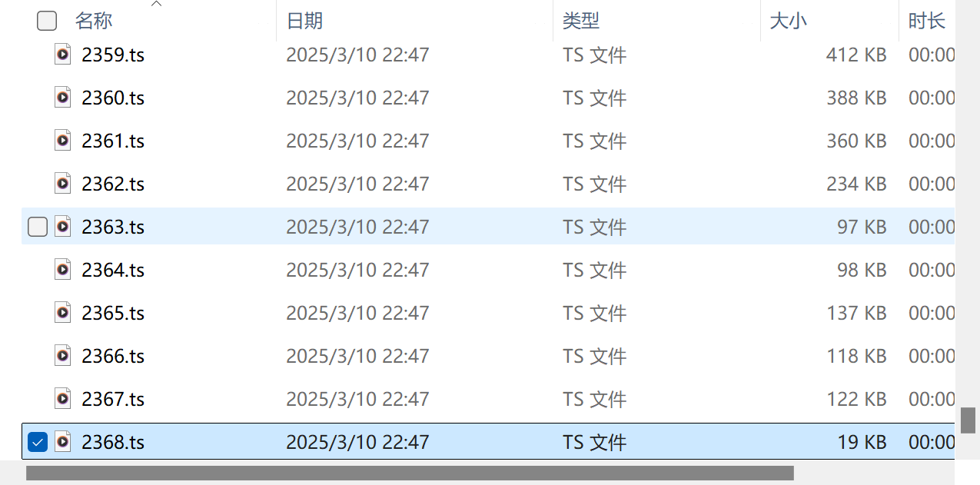Click the 2361.ts video file icon
The width and height of the screenshot is (980, 485).
point(63,141)
